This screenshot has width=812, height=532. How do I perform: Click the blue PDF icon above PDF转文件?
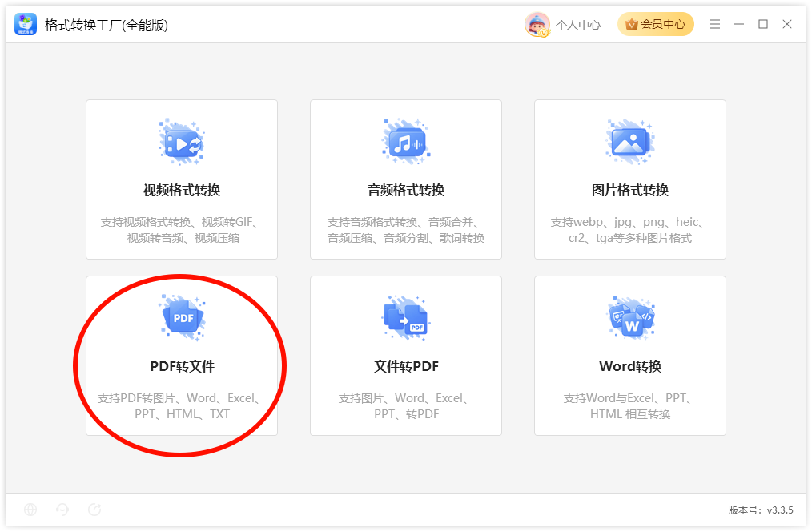coord(182,317)
